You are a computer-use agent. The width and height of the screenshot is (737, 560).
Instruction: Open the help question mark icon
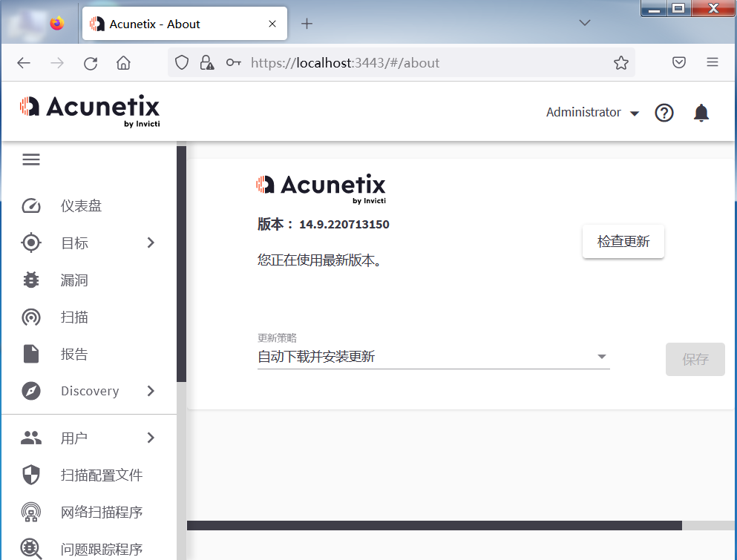click(664, 113)
